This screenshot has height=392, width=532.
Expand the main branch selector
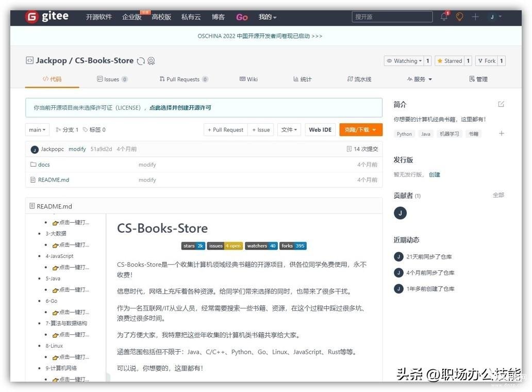(x=37, y=129)
